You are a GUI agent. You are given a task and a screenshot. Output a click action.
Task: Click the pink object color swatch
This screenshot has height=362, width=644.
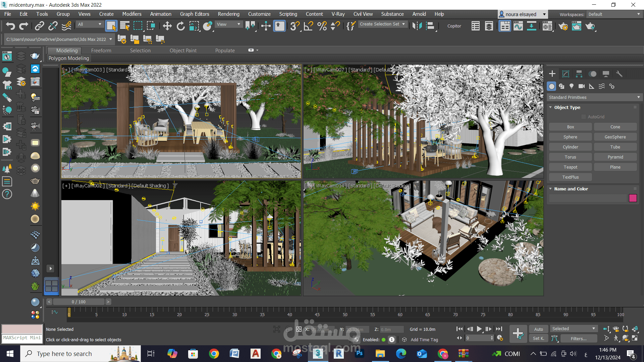633,198
